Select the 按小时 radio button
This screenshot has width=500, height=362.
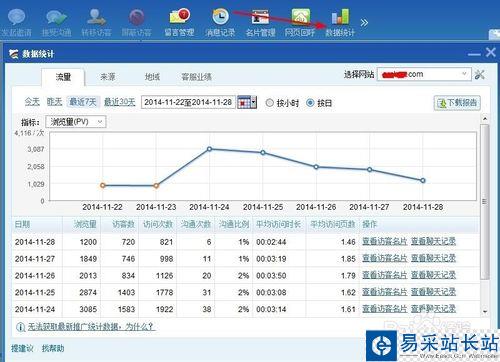269,103
